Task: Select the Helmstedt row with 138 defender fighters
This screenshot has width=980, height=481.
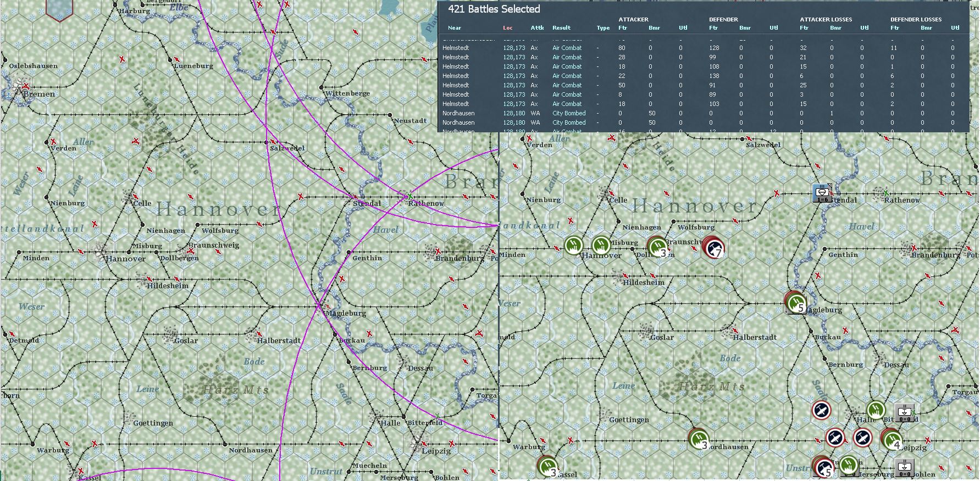Action: coord(704,76)
